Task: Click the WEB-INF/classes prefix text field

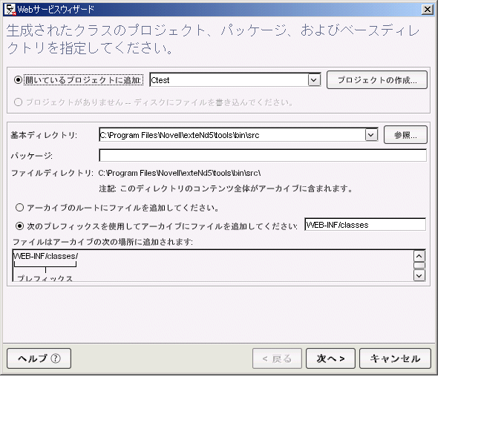Action: point(365,225)
